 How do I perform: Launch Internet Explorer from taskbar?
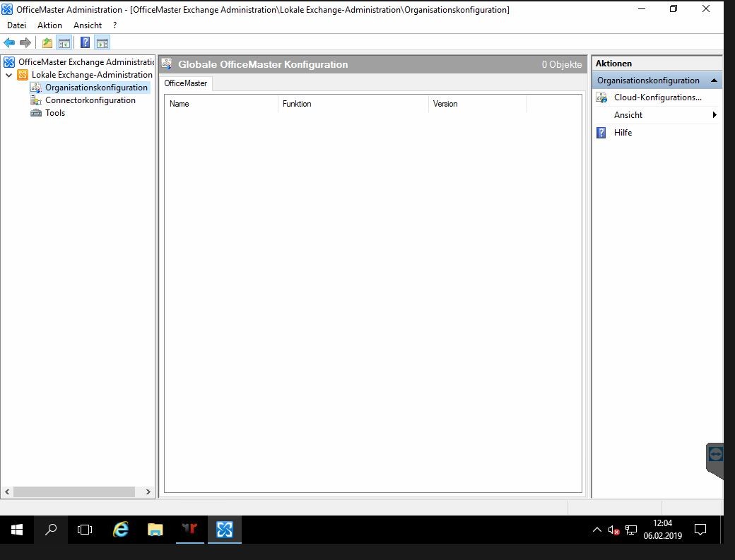point(121,530)
